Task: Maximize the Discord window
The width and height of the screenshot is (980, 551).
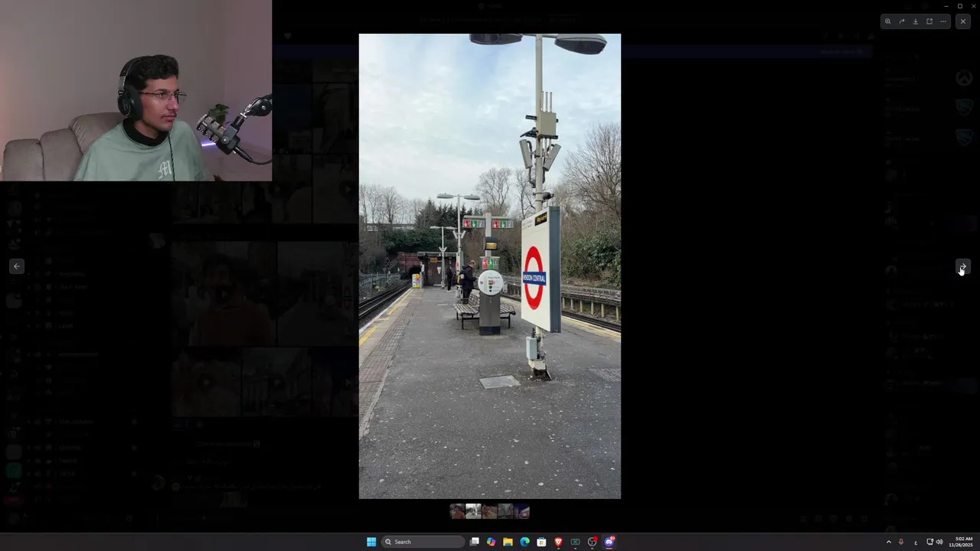Action: coord(959,5)
